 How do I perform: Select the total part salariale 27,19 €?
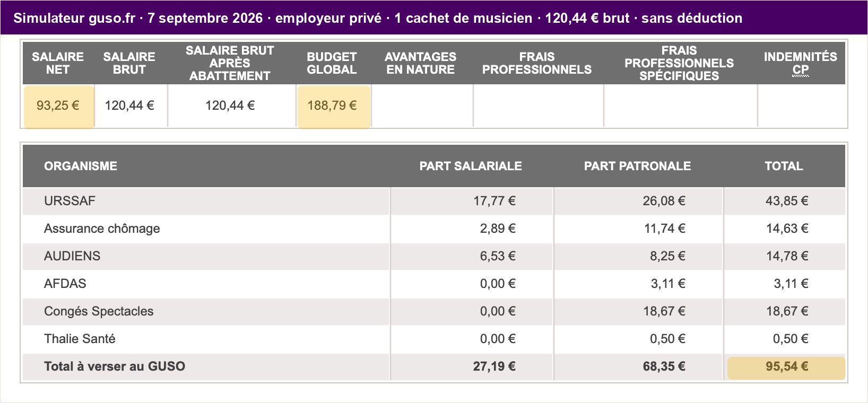(x=494, y=366)
